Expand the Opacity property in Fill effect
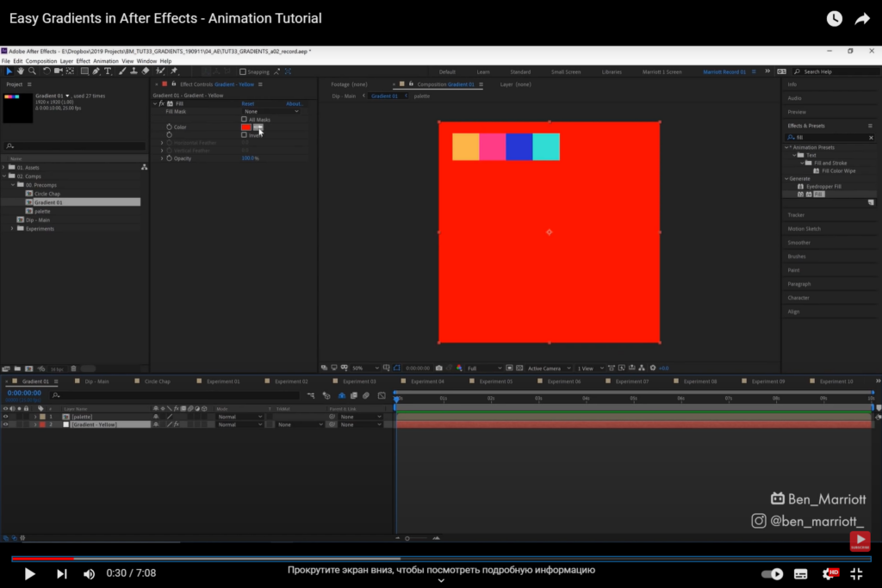 coord(162,158)
